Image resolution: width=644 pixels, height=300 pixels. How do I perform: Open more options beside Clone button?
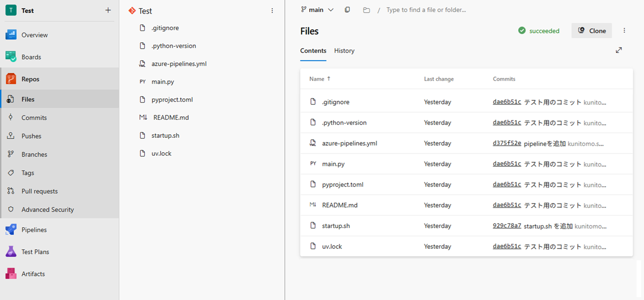pyautogui.click(x=624, y=31)
